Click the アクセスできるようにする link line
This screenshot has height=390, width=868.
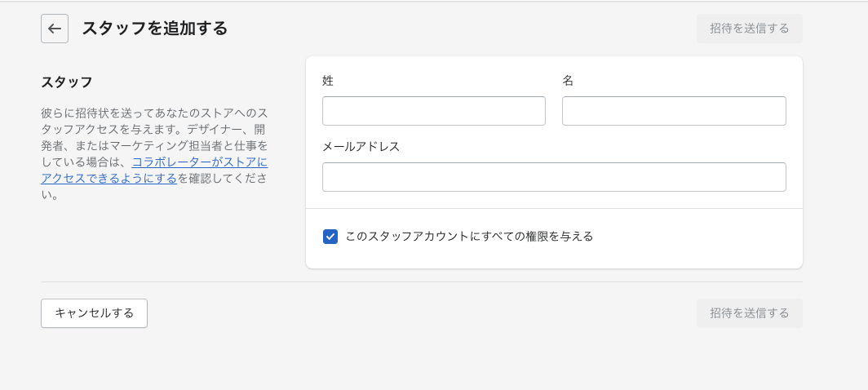click(x=109, y=179)
